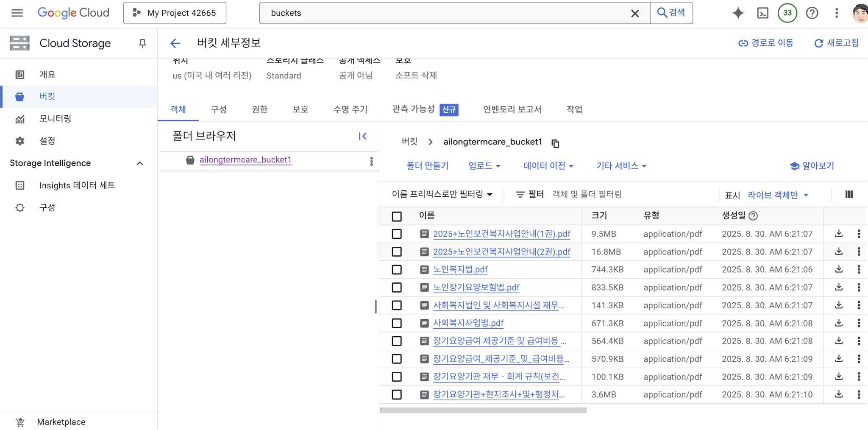
Task: Open the 알아보기 learn link
Action: point(812,166)
